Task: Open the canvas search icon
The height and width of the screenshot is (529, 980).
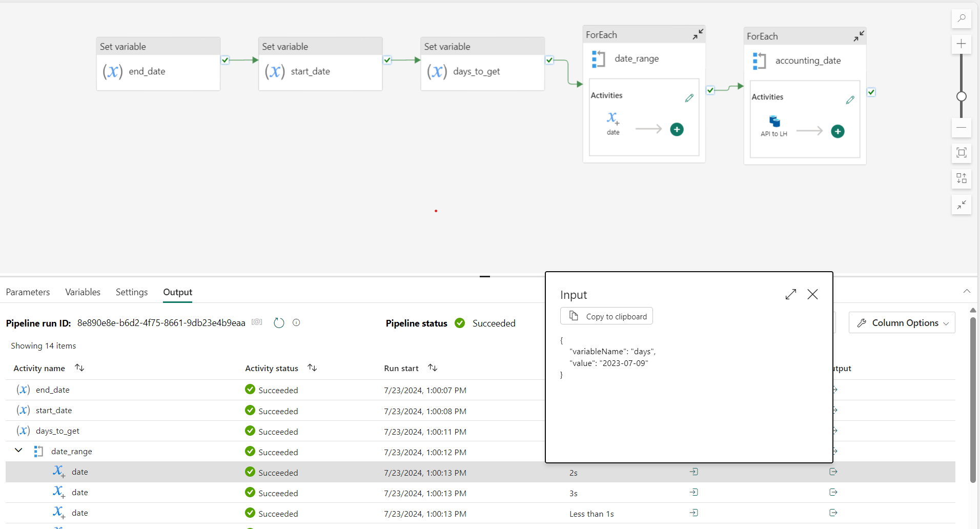Action: [962, 18]
